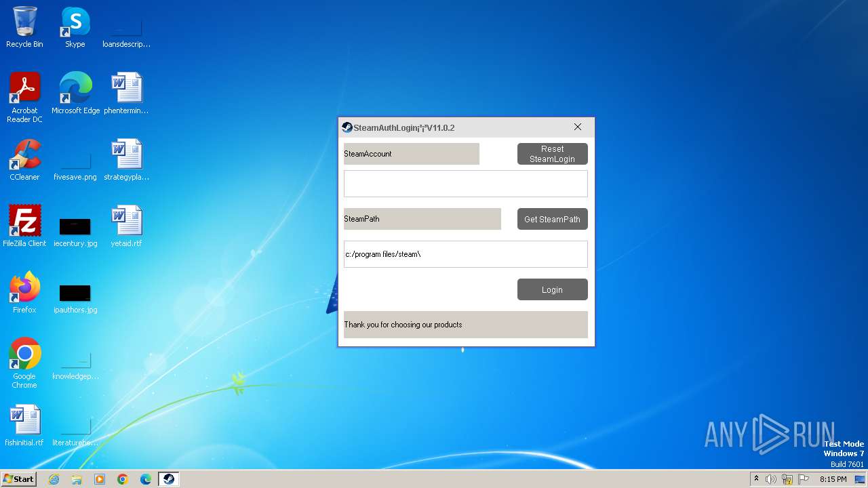The image size is (868, 488).
Task: Click the SteamPath label
Action: point(422,219)
